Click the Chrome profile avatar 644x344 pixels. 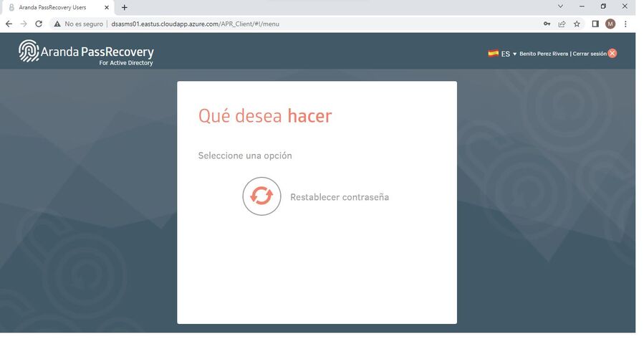[x=610, y=24]
